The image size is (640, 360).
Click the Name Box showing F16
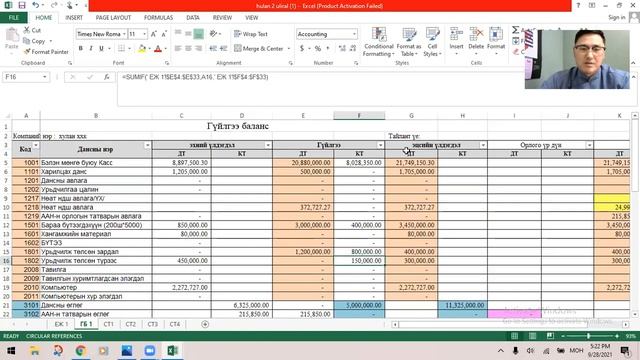click(x=26, y=77)
